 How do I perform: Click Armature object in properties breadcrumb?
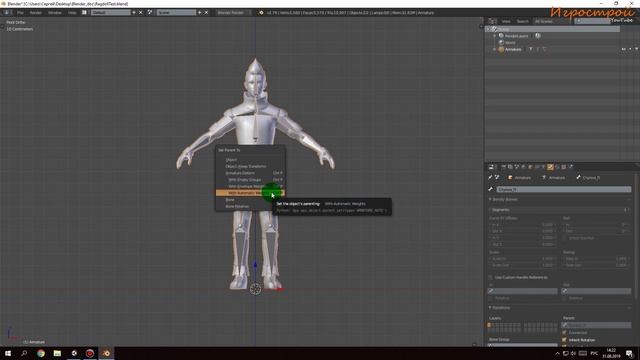pyautogui.click(x=519, y=178)
